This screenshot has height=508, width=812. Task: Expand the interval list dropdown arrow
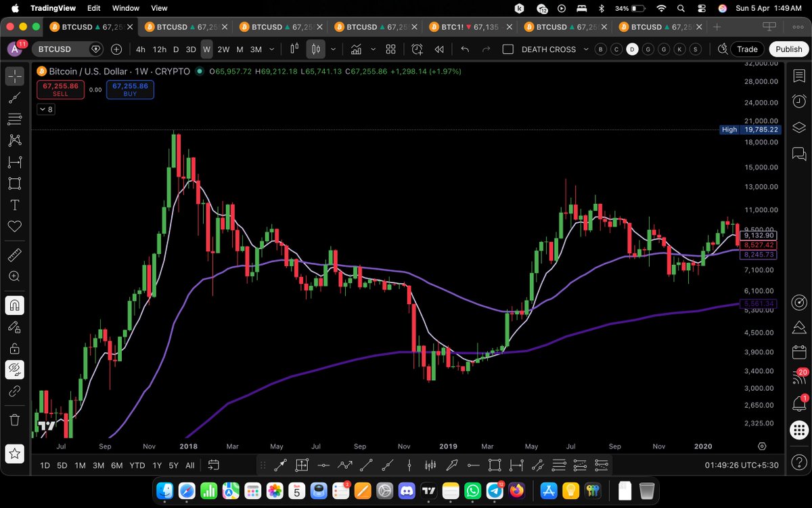[x=272, y=49]
